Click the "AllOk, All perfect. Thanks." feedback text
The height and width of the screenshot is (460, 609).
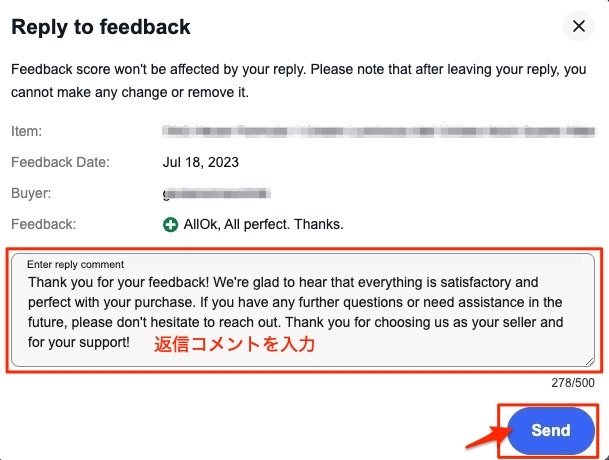(263, 225)
